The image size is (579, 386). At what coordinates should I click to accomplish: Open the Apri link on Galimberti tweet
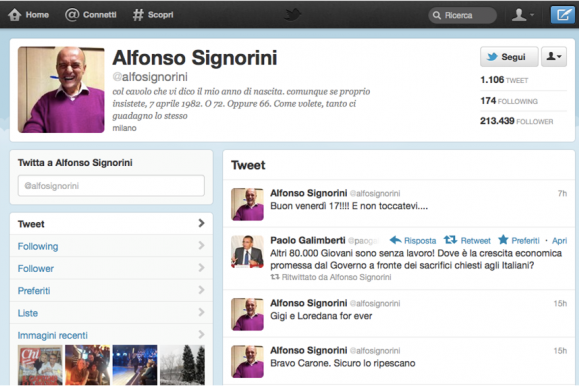(559, 241)
